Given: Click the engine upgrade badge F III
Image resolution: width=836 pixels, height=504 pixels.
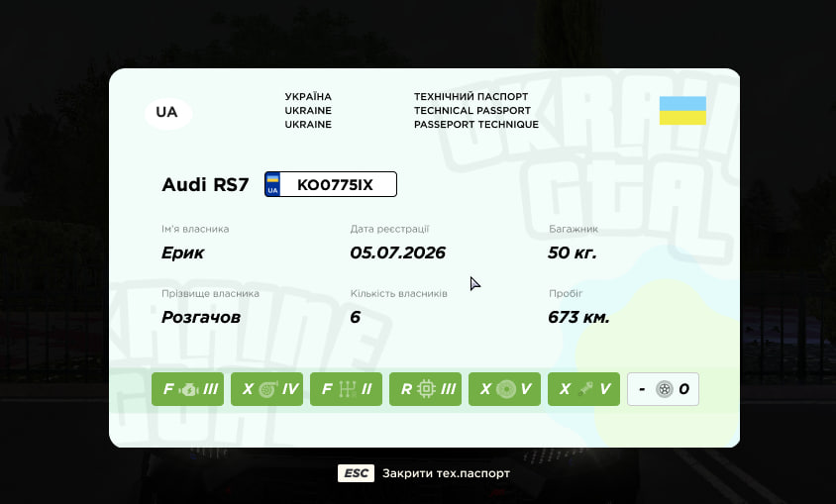Looking at the screenshot, I should [187, 389].
